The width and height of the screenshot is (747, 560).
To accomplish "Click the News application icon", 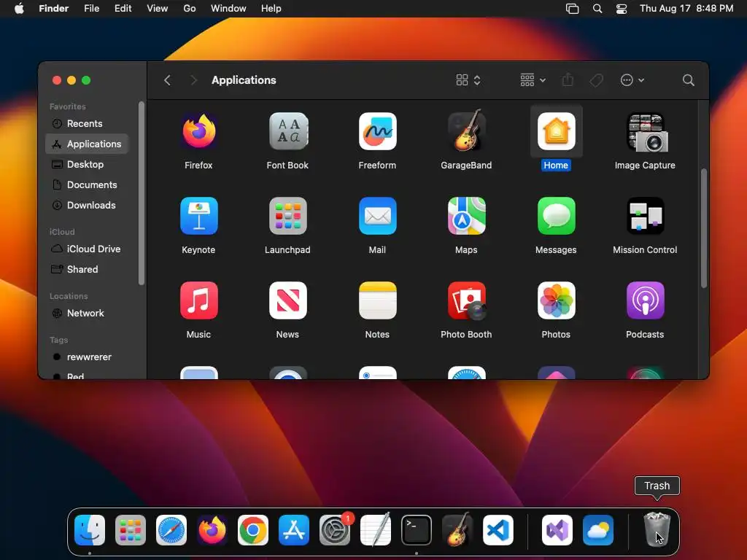I will point(287,300).
